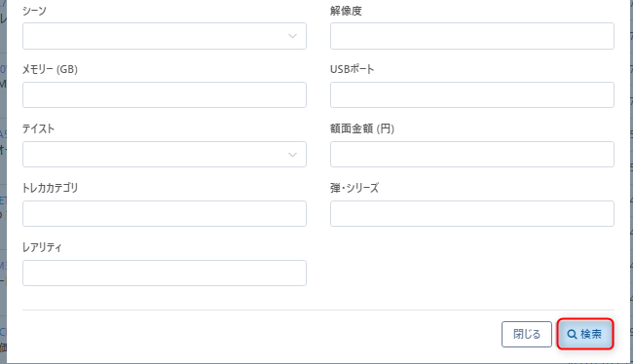
Task: Click the 額面金額 (円) label
Action: coord(362,128)
